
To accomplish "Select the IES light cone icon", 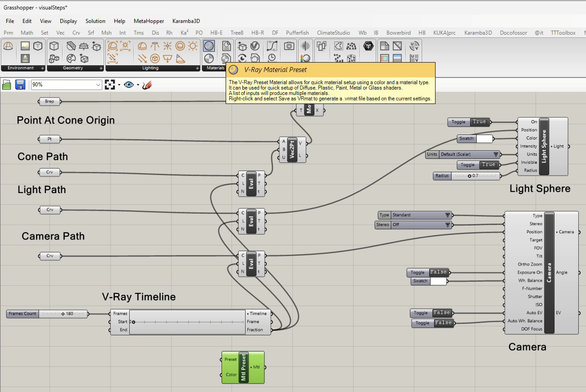I will [180, 59].
